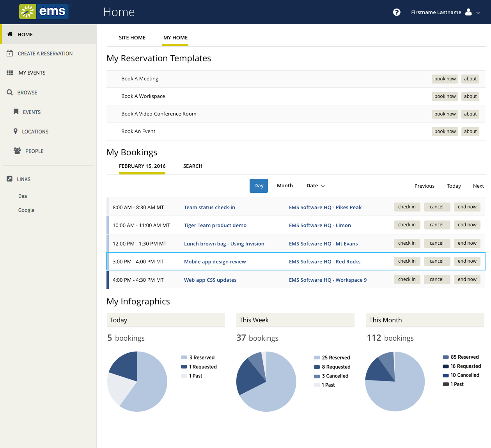This screenshot has height=448, width=491.
Task: Expand the user account menu chevron
Action: point(478,12)
